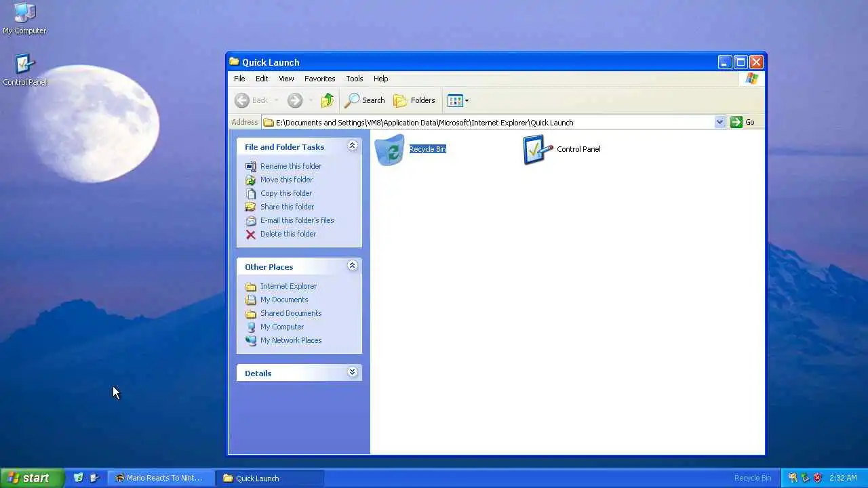Maximize the Quick Launch window
This screenshot has height=488, width=868.
[x=741, y=62]
